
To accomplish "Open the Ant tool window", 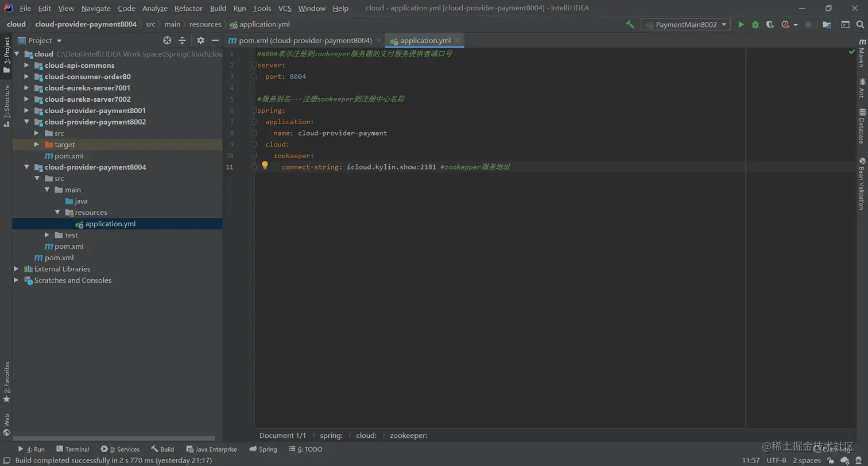I will [x=862, y=88].
